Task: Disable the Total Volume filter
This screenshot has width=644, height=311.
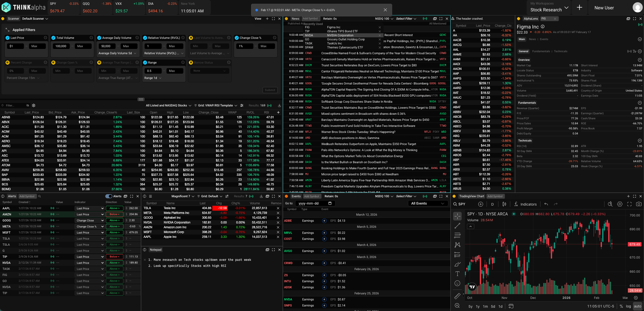Action: click(53, 38)
